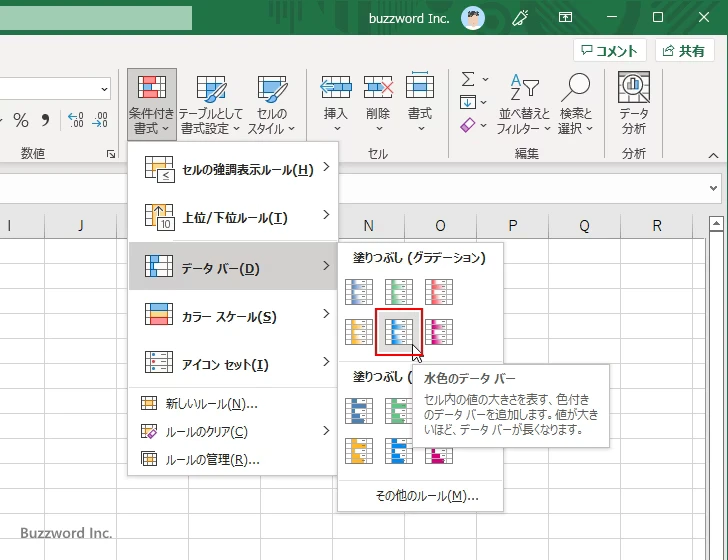This screenshot has height=560, width=728.
Task: Select blue solid fill data bar
Action: tap(359, 411)
